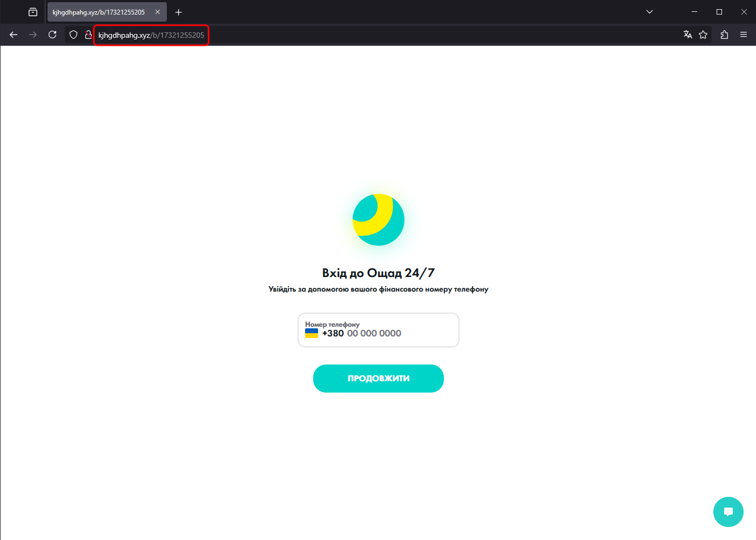This screenshot has height=540, width=756.
Task: Click the phone number input field
Action: pos(379,330)
